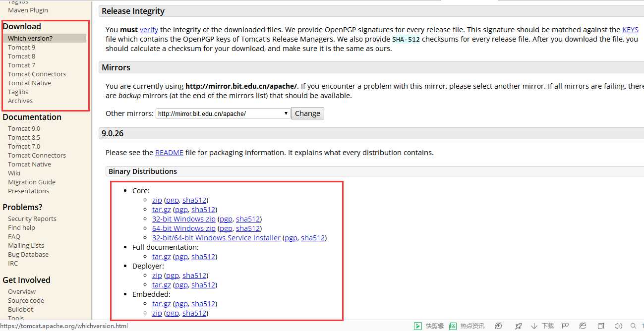Open Overview under Get Involved
Image resolution: width=644 pixels, height=331 pixels.
pyautogui.click(x=22, y=291)
